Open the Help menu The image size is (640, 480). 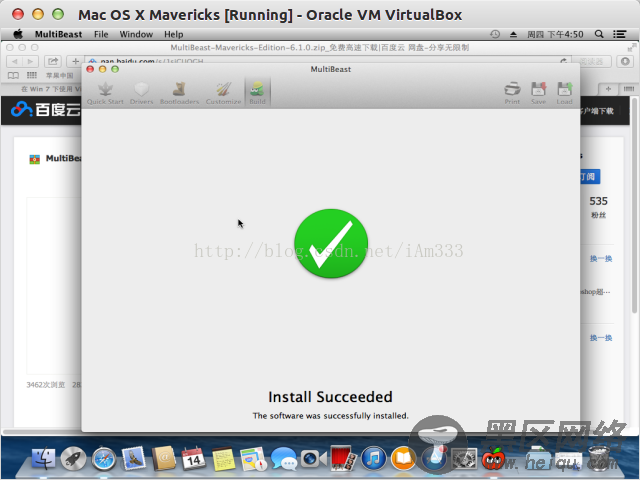[173, 34]
